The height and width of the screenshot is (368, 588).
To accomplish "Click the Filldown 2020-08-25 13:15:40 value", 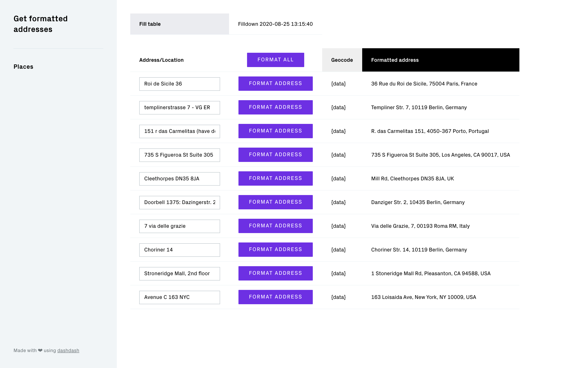I will click(275, 24).
